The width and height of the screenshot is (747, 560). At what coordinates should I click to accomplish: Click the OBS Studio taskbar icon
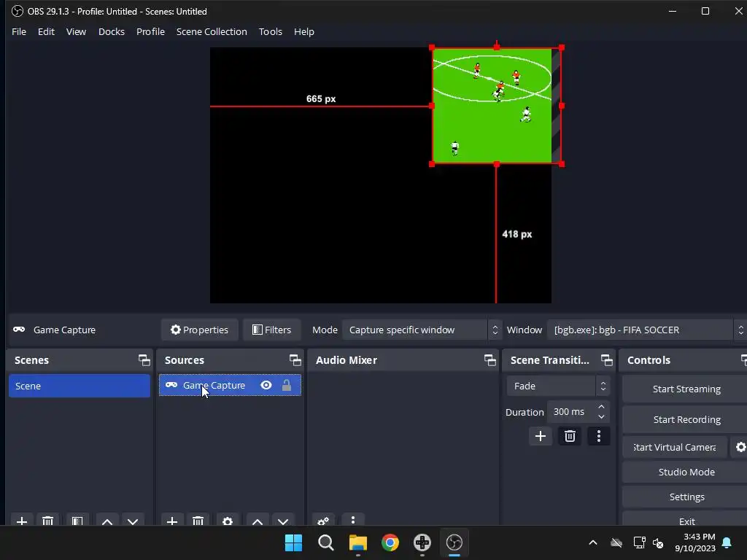(454, 542)
